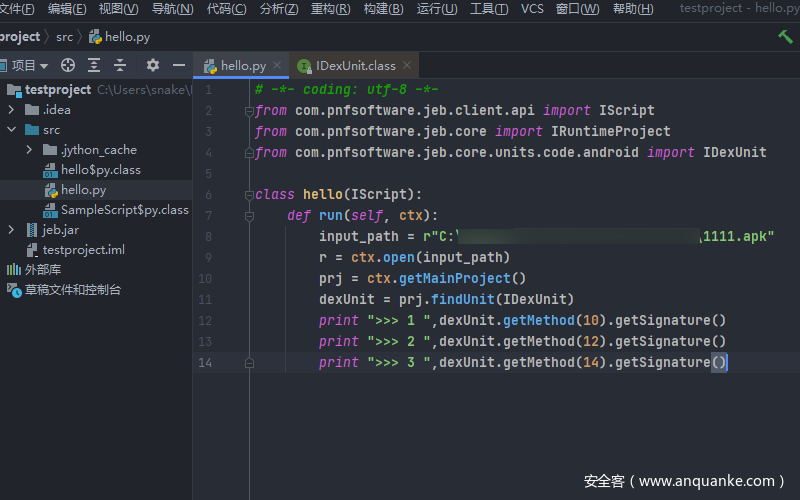Expand the .jython_cache folder
The image size is (800, 500).
[30, 150]
